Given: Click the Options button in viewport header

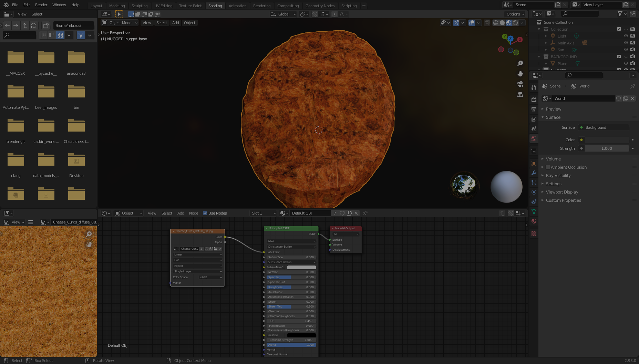Looking at the screenshot, I should (515, 14).
